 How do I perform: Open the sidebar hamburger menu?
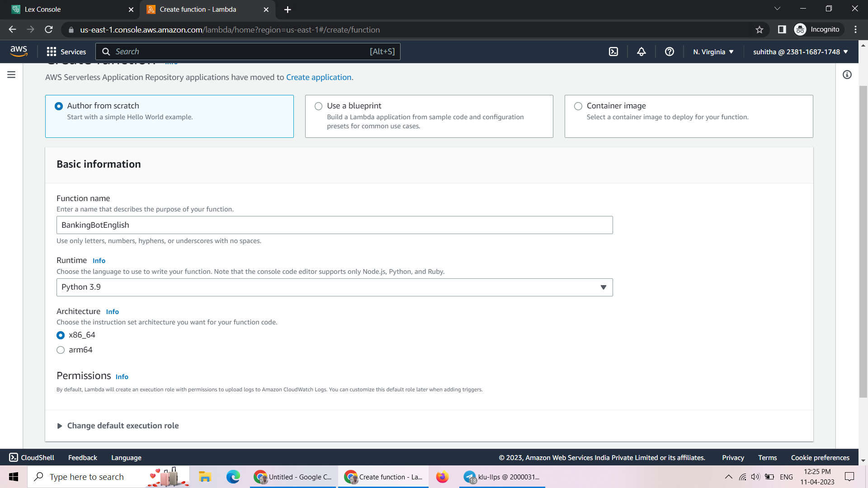pyautogui.click(x=11, y=75)
